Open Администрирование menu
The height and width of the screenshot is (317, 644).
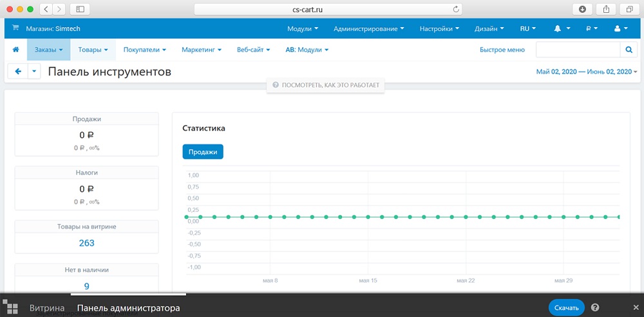(369, 29)
